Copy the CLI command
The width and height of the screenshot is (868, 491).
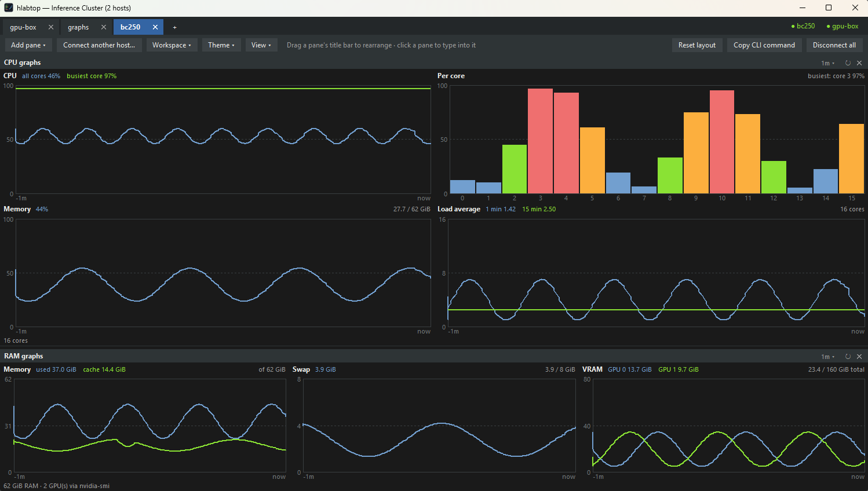[764, 45]
